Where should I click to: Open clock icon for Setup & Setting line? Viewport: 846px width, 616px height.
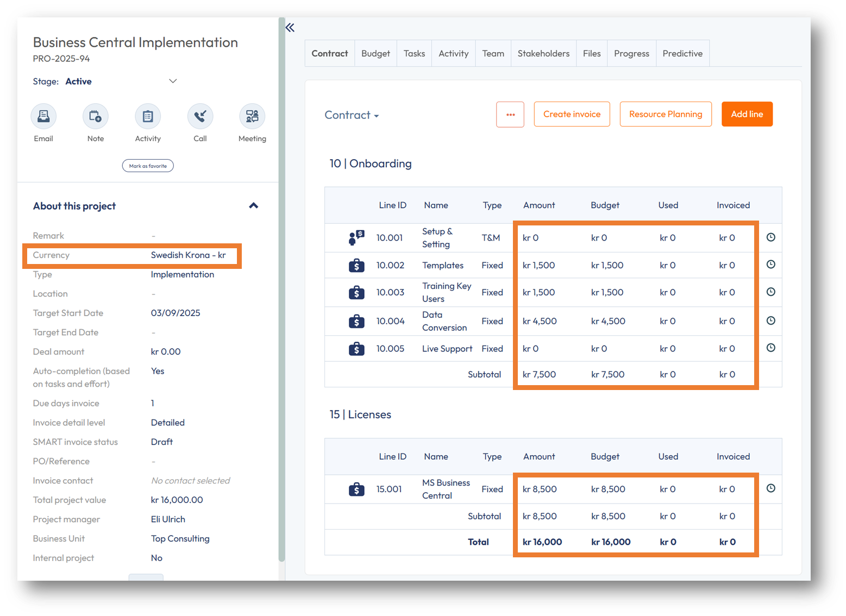click(770, 237)
